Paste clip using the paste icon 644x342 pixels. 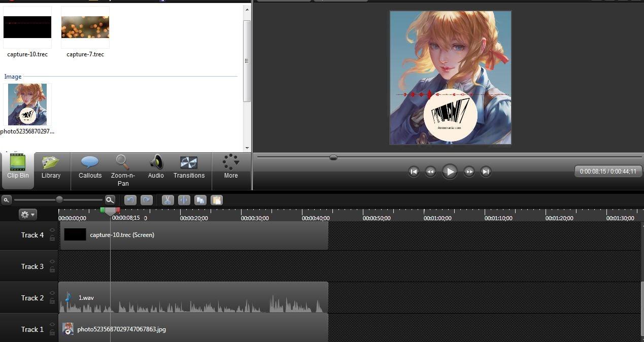click(217, 200)
